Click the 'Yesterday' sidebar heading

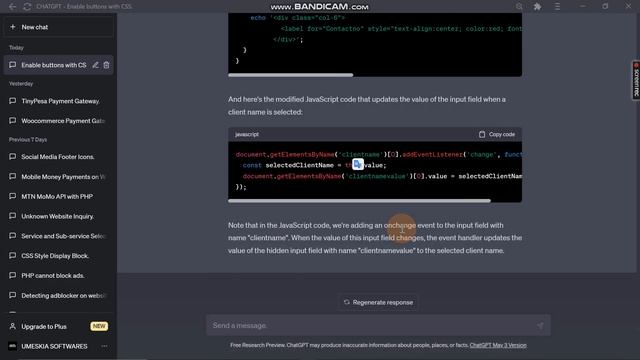(21, 84)
